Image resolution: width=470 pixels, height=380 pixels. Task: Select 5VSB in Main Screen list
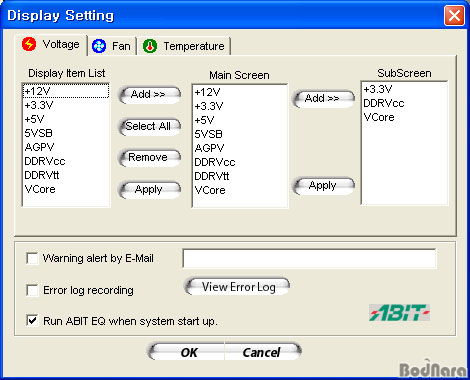pyautogui.click(x=240, y=134)
